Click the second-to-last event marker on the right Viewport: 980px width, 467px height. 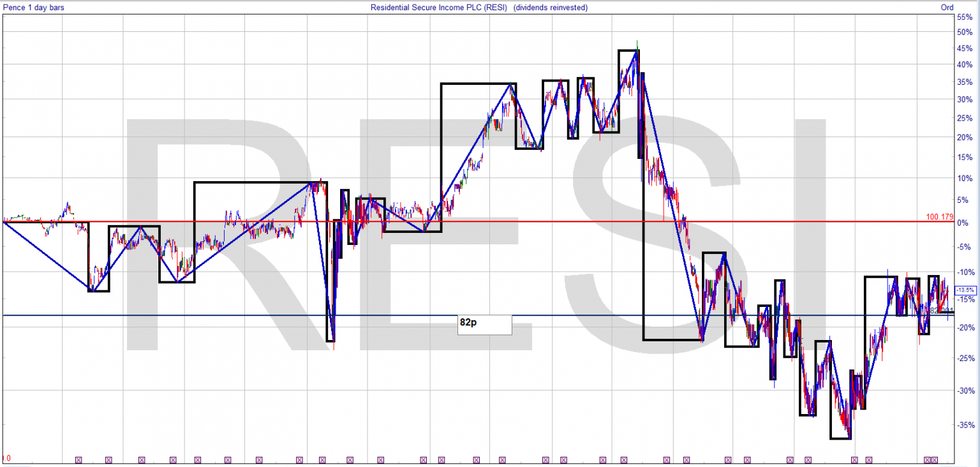click(928, 459)
